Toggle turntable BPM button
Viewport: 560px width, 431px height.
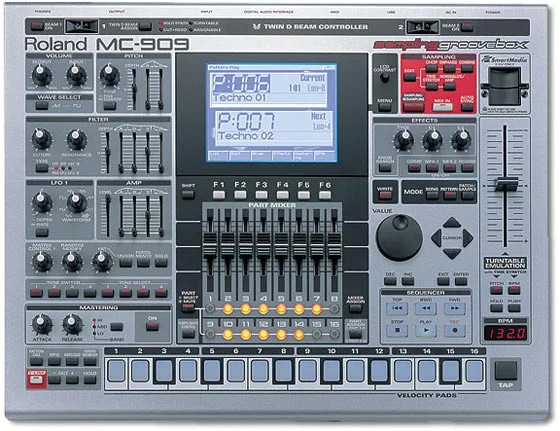pyautogui.click(x=514, y=290)
